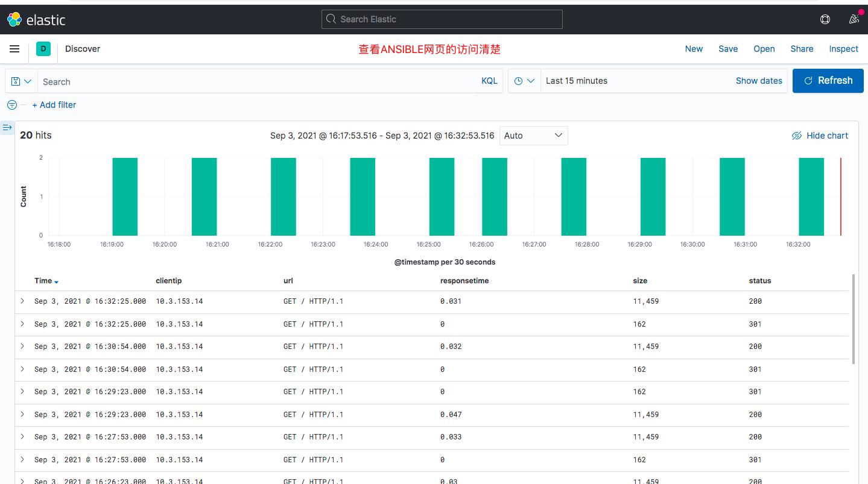The height and width of the screenshot is (484, 868).
Task: Expand the 16:29:23 row with responsetime 0.047
Action: [x=22, y=414]
